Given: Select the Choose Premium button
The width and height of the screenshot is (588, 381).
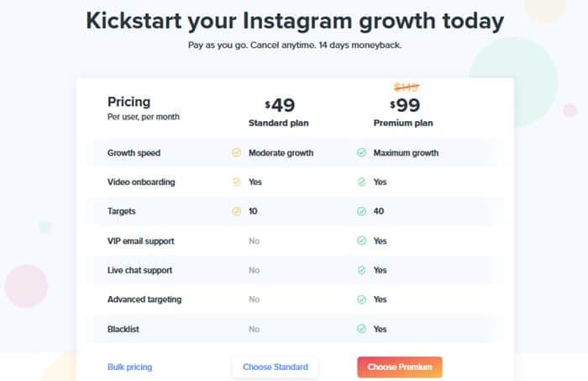Looking at the screenshot, I should (x=400, y=367).
